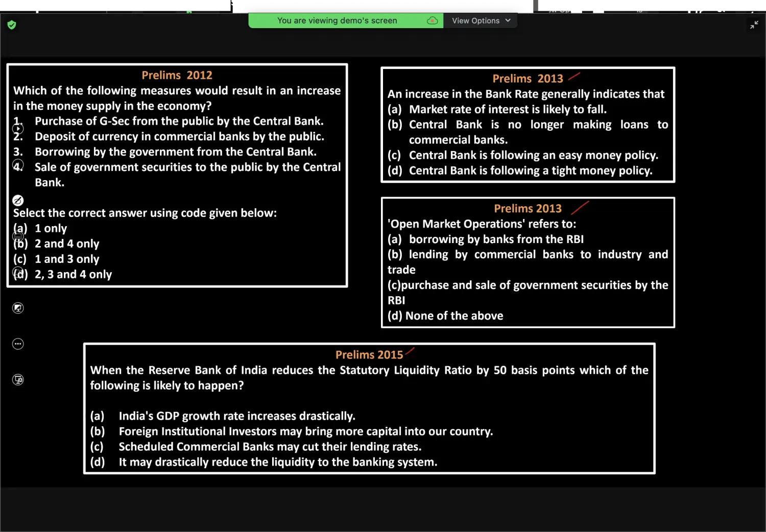Choose option "2, 3 and 4 only"
The height and width of the screenshot is (532, 766).
point(73,274)
